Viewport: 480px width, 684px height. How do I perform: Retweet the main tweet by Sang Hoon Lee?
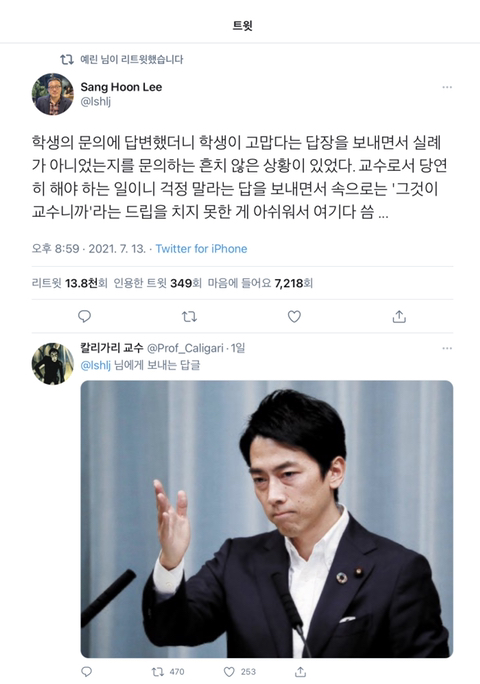(x=189, y=316)
